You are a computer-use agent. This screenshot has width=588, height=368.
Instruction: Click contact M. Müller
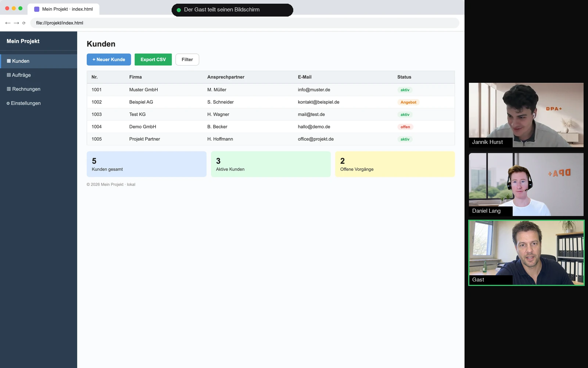[x=217, y=90]
